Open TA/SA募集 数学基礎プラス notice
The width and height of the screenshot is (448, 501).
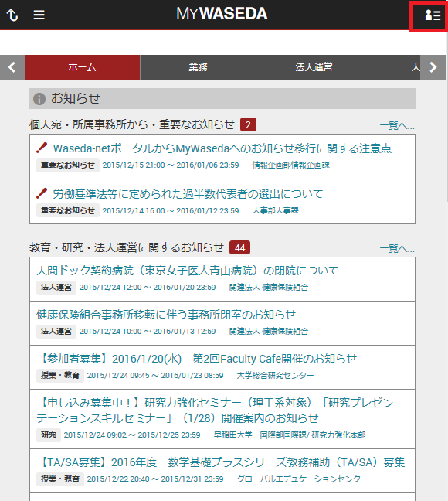pyautogui.click(x=221, y=462)
